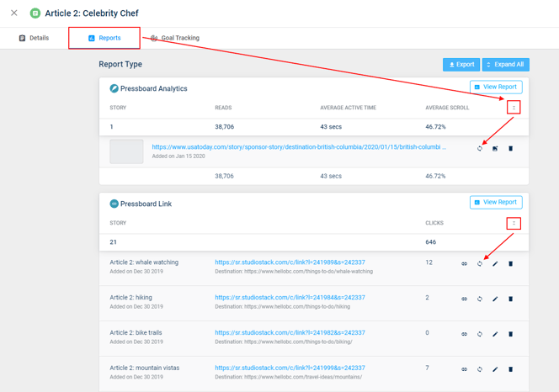Refresh the whale watching link row

pyautogui.click(x=480, y=263)
